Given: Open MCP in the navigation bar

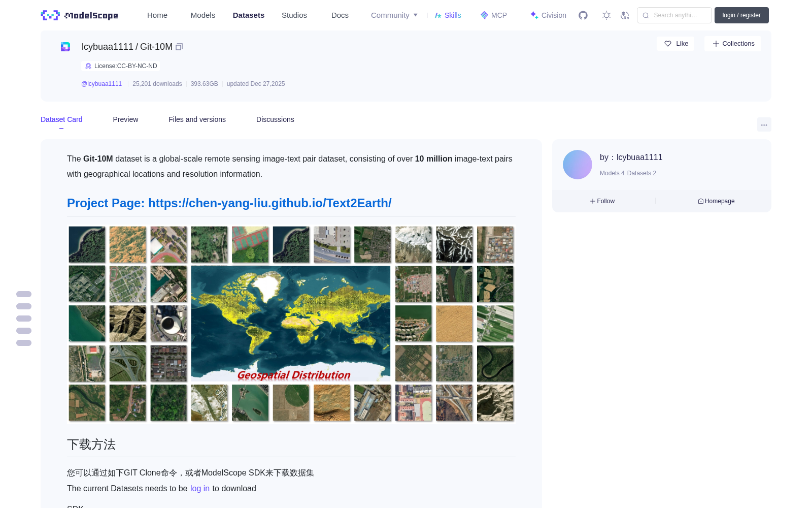Looking at the screenshot, I should 494,15.
